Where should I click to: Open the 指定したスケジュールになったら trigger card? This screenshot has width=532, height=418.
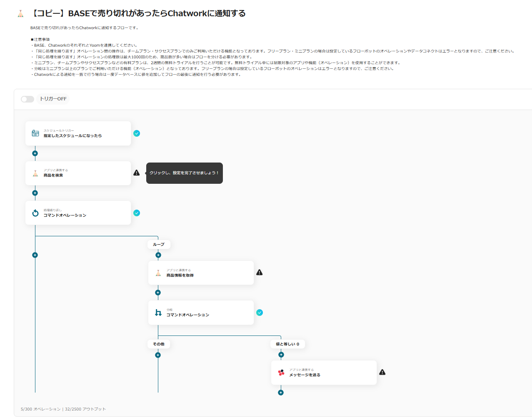point(78,133)
